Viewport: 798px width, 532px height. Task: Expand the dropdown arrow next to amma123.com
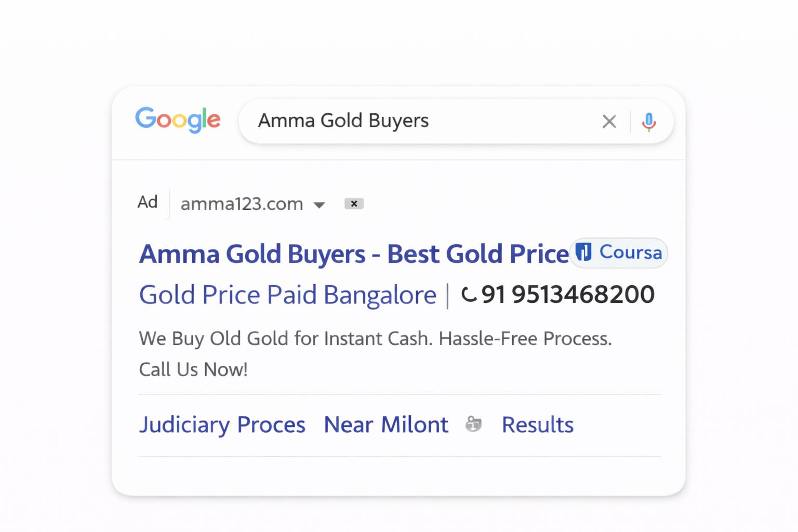click(320, 205)
